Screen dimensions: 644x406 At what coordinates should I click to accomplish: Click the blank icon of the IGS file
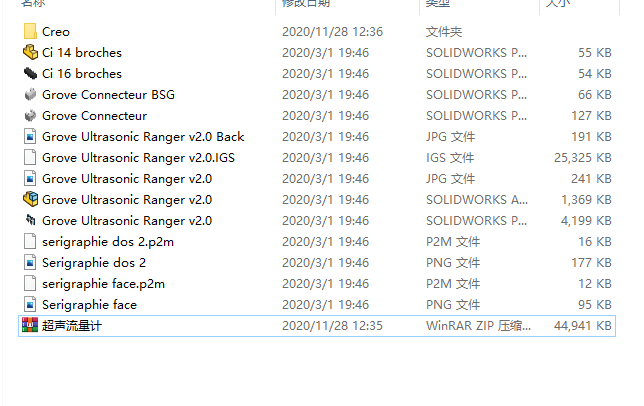tap(30, 158)
